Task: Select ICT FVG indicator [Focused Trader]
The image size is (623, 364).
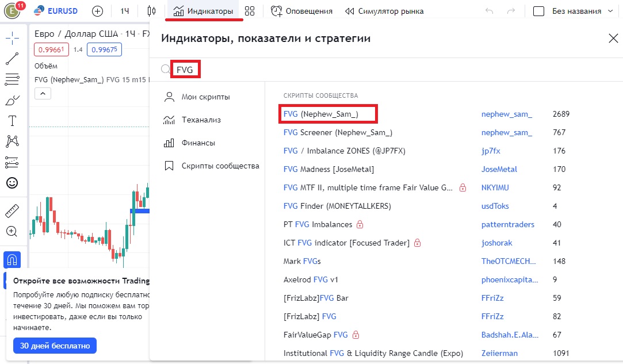Action: point(346,243)
